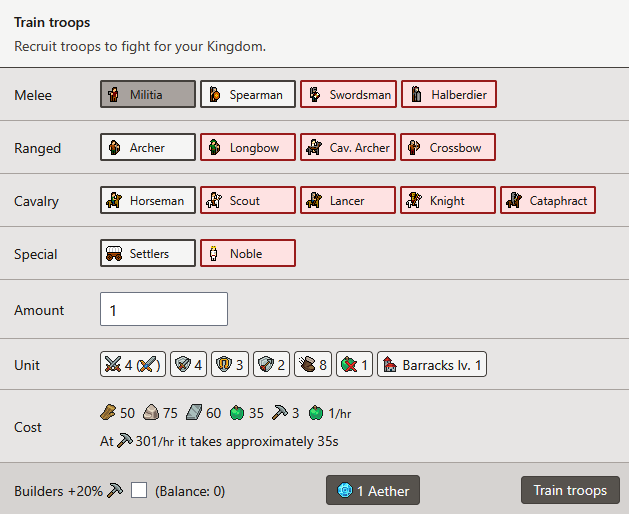Click the Barracks lv. 1 requirement
This screenshot has width=629, height=514.
(432, 364)
